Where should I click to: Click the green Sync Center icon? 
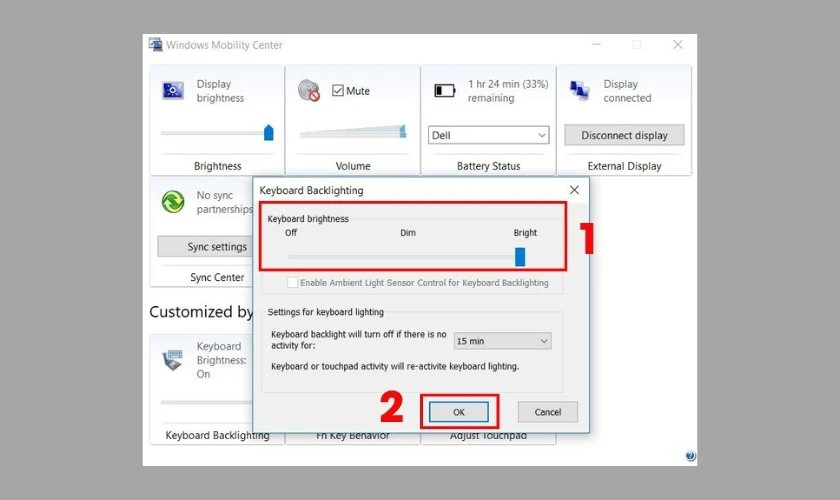pyautogui.click(x=173, y=202)
